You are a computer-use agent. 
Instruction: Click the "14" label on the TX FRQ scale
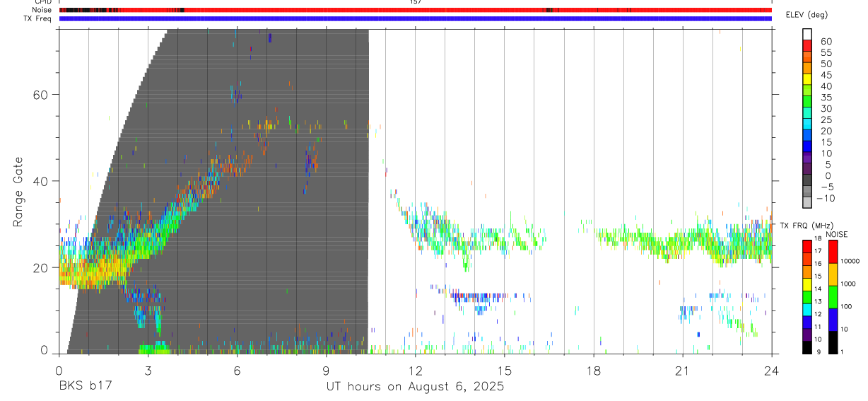tap(818, 289)
